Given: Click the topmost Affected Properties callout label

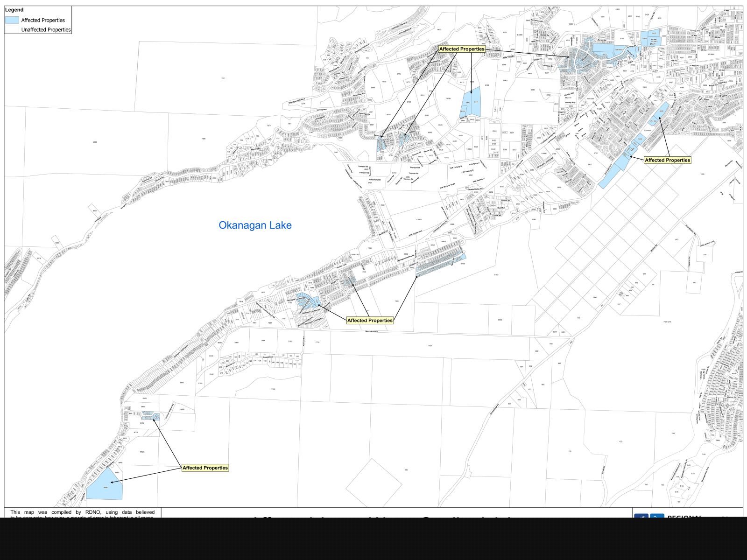Looking at the screenshot, I should point(462,49).
